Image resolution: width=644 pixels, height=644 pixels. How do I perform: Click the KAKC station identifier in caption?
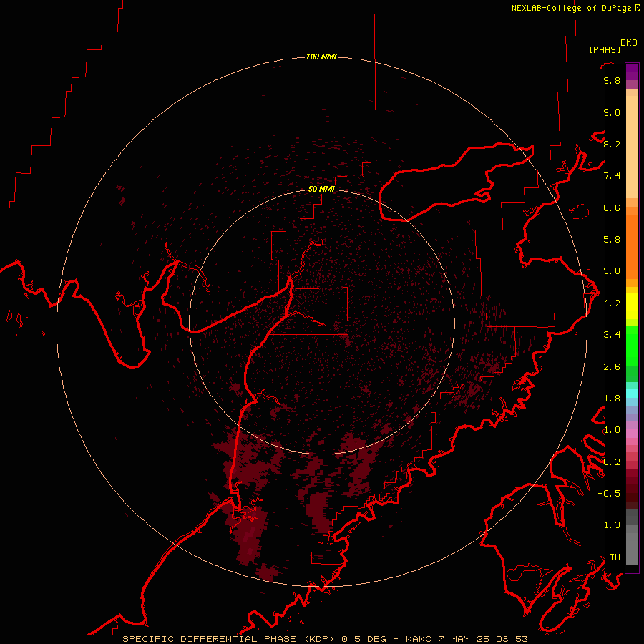[418, 639]
